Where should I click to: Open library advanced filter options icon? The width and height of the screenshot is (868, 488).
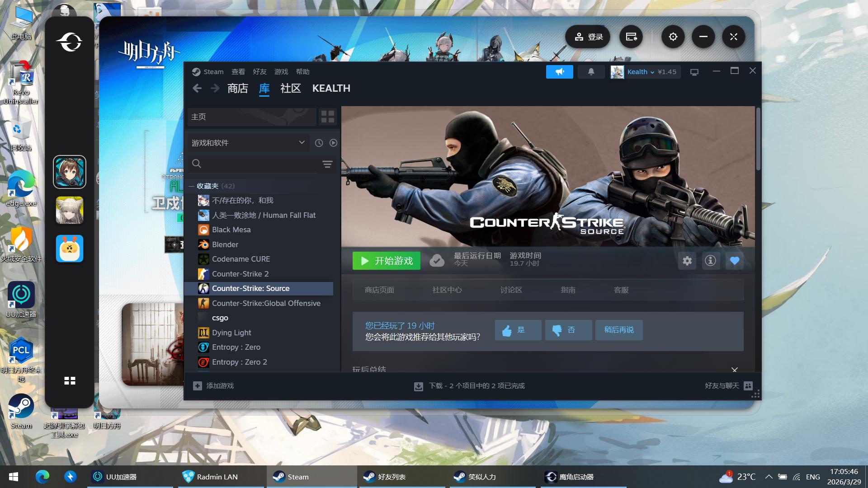(x=327, y=164)
